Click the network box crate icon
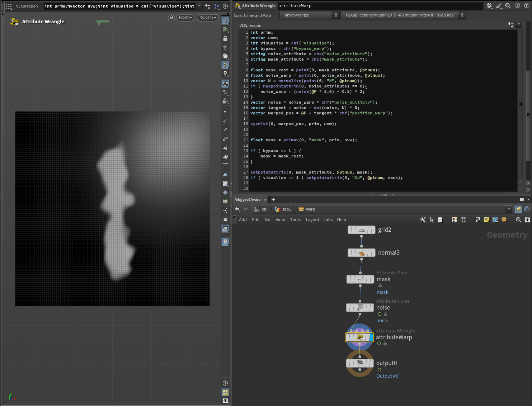 504,220
